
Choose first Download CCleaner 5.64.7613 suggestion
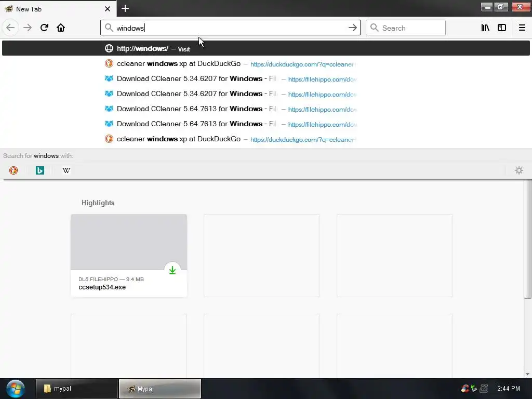point(266,109)
